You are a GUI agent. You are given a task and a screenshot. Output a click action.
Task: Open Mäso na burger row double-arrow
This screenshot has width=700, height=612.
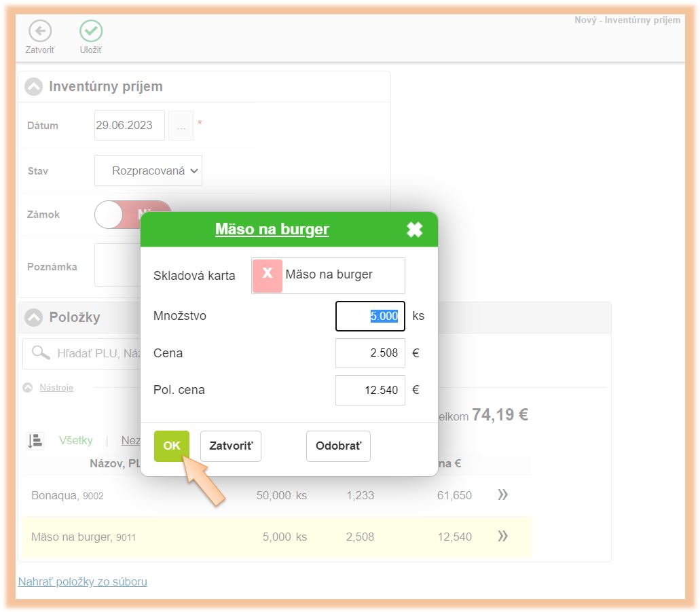[x=502, y=537]
